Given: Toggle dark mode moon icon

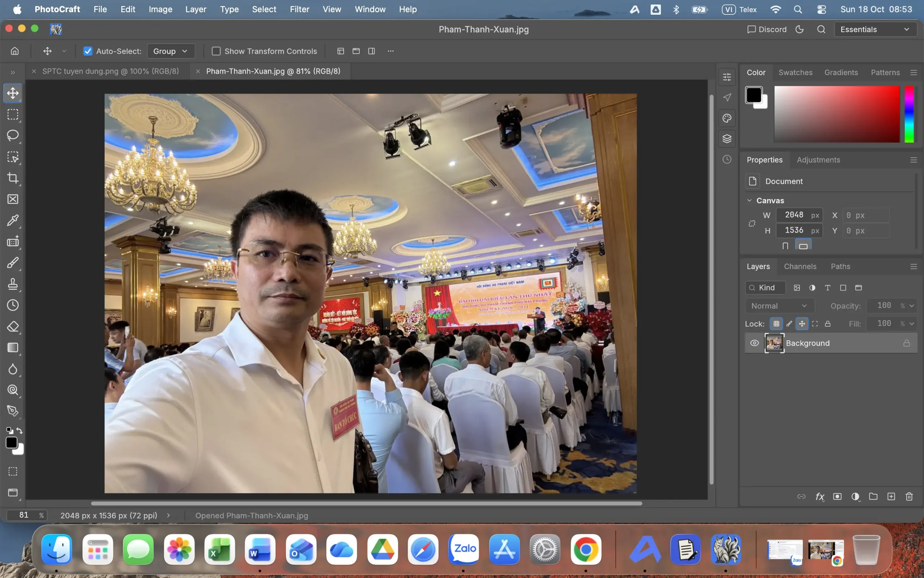Looking at the screenshot, I should (x=799, y=29).
